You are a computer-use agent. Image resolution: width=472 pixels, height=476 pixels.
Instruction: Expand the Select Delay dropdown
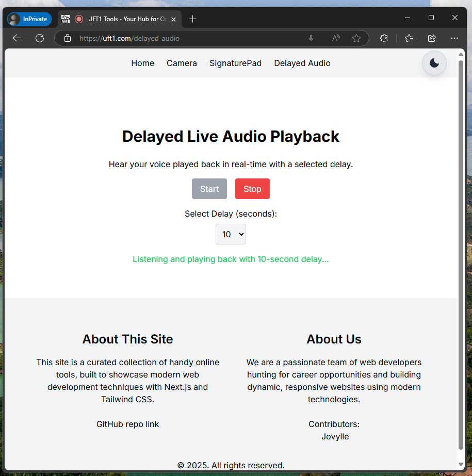pyautogui.click(x=231, y=234)
